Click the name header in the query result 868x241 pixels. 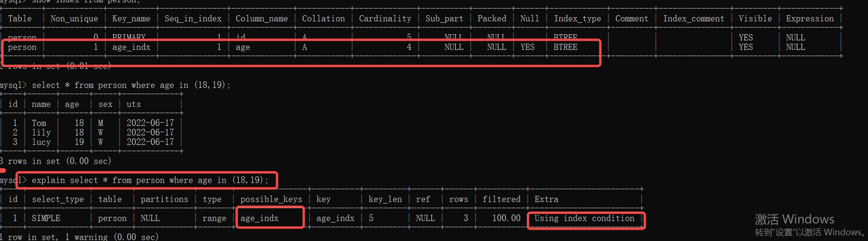click(41, 104)
